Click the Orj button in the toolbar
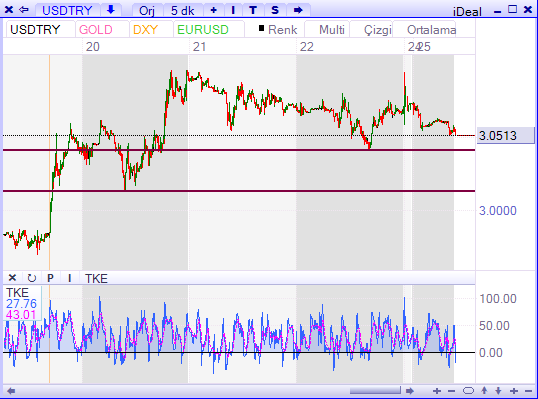This screenshot has height=399, width=538. tap(147, 10)
